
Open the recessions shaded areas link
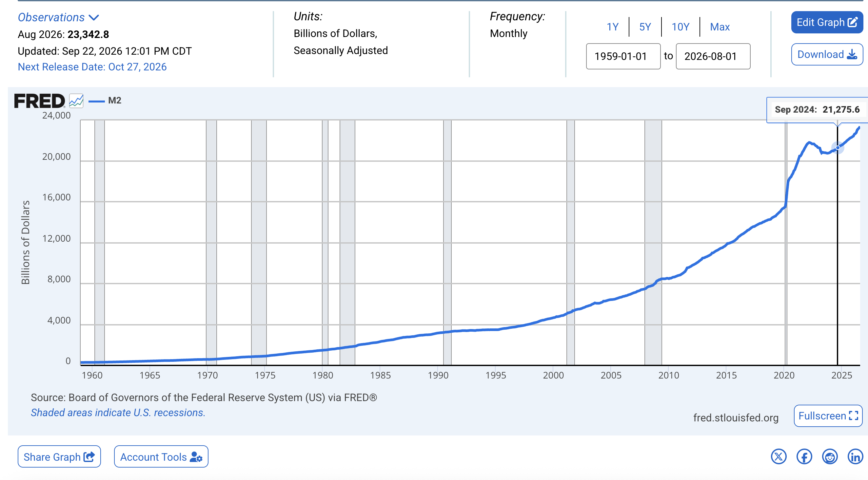[x=118, y=412]
